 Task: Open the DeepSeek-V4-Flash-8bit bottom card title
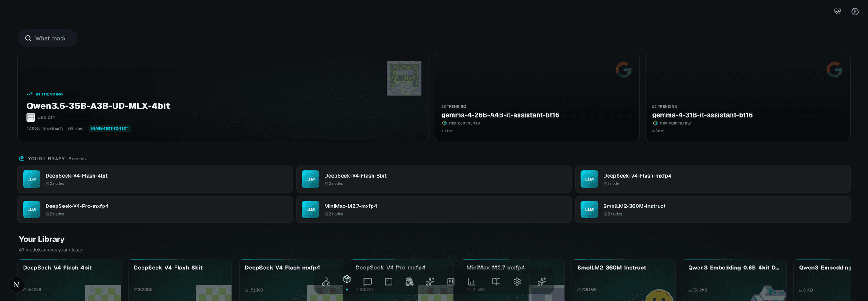click(x=168, y=268)
